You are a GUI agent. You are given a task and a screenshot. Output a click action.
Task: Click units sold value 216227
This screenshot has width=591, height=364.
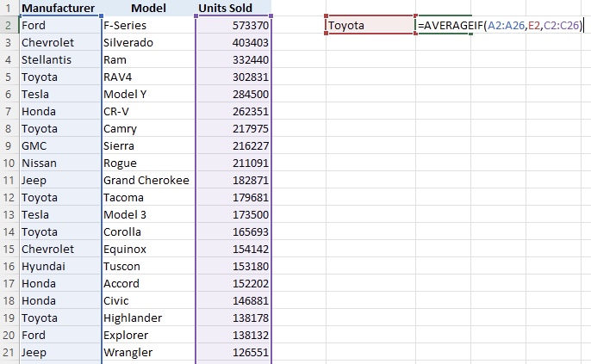233,145
